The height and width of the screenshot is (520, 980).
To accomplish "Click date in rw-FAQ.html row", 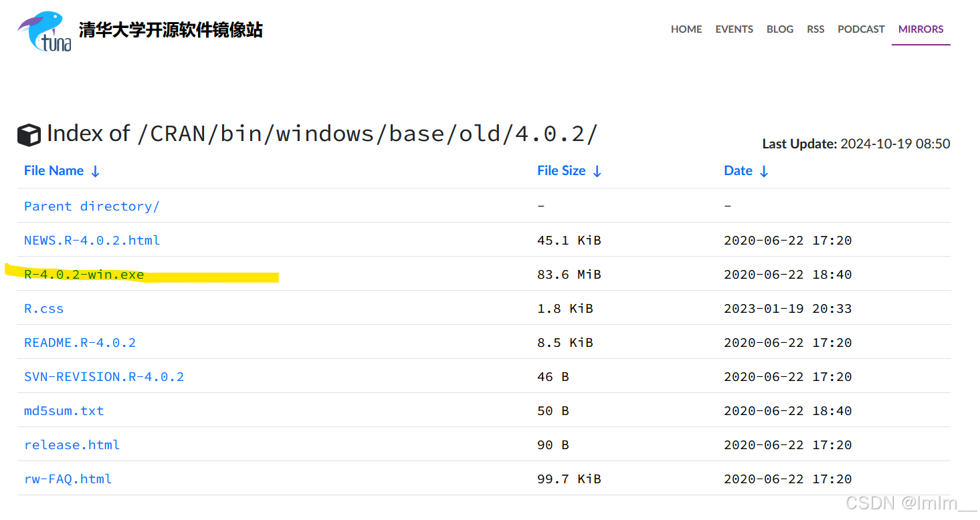I will pyautogui.click(x=787, y=479).
